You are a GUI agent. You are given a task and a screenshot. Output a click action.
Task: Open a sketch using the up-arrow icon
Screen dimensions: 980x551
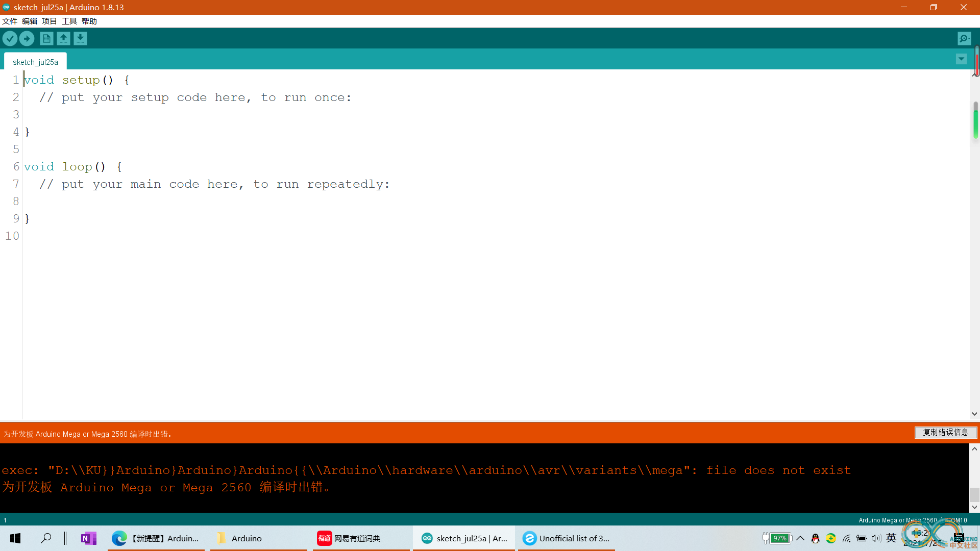(63, 38)
